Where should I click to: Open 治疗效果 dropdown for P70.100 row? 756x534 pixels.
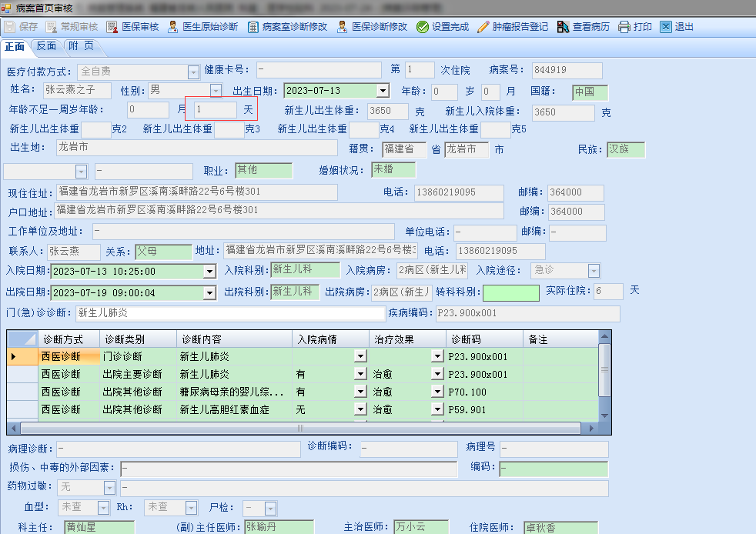(437, 392)
